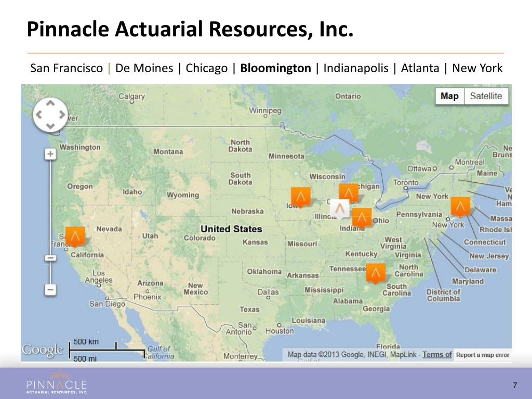Switch to Map view

[x=449, y=96]
